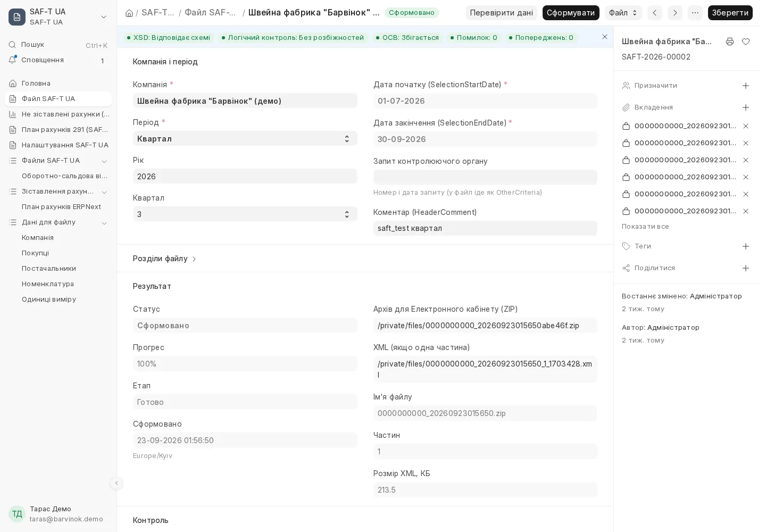Add an assignee with plus icon
This screenshot has width=766, height=532.
pyautogui.click(x=746, y=86)
